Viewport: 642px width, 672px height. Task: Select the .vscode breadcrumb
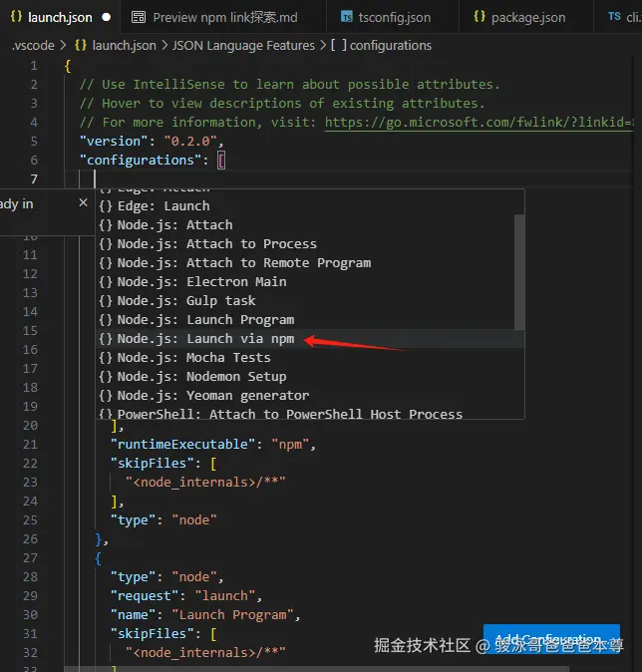coord(34,46)
